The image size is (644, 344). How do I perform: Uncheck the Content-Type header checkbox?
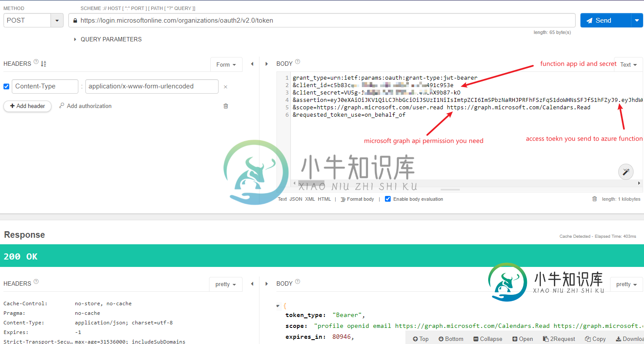pos(6,86)
